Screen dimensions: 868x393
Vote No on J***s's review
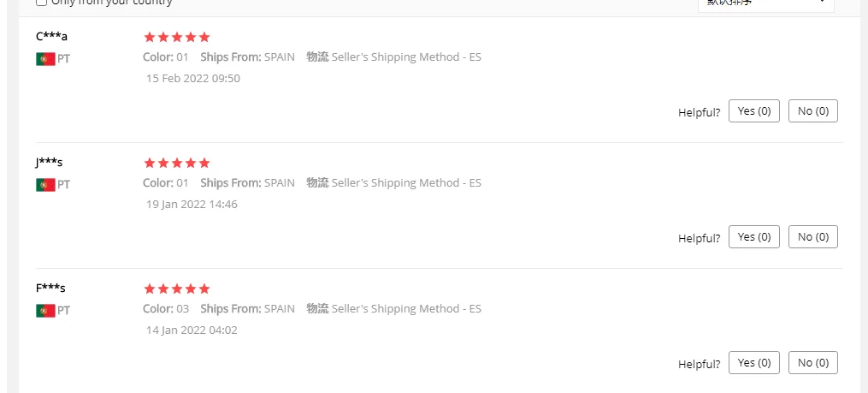(x=812, y=237)
